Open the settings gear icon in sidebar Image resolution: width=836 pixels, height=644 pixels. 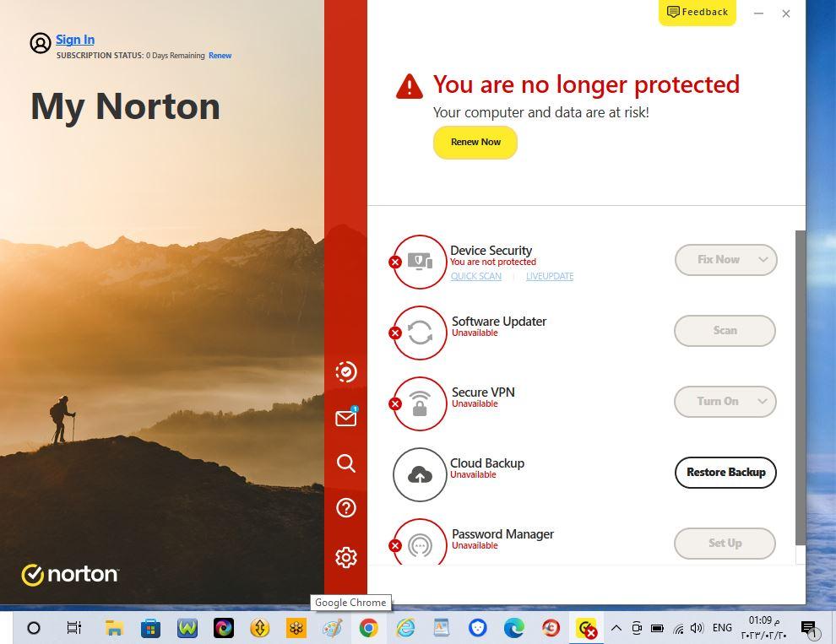pos(346,557)
